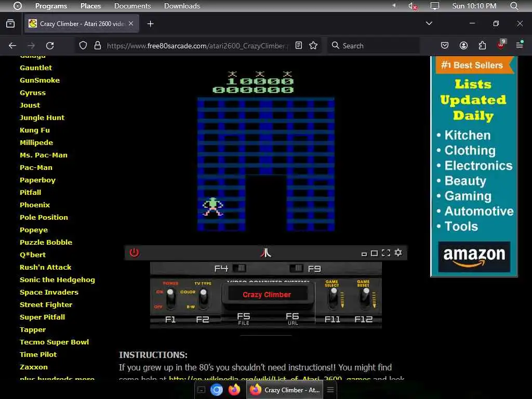Launch Firefox from the taskbar launcher
The image size is (532, 399).
[234, 390]
